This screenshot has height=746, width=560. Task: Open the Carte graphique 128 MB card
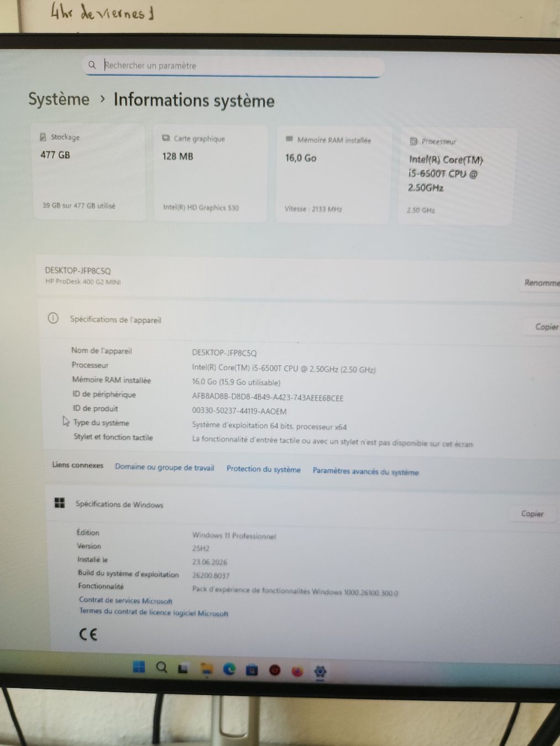[211, 174]
